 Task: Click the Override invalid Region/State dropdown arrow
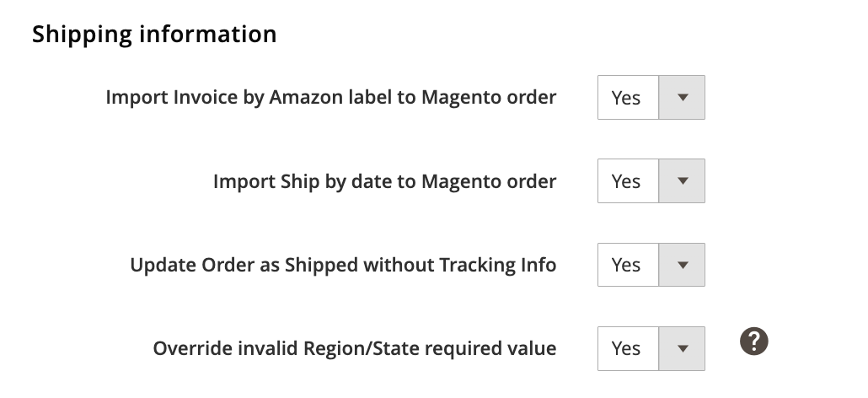pyautogui.click(x=682, y=348)
